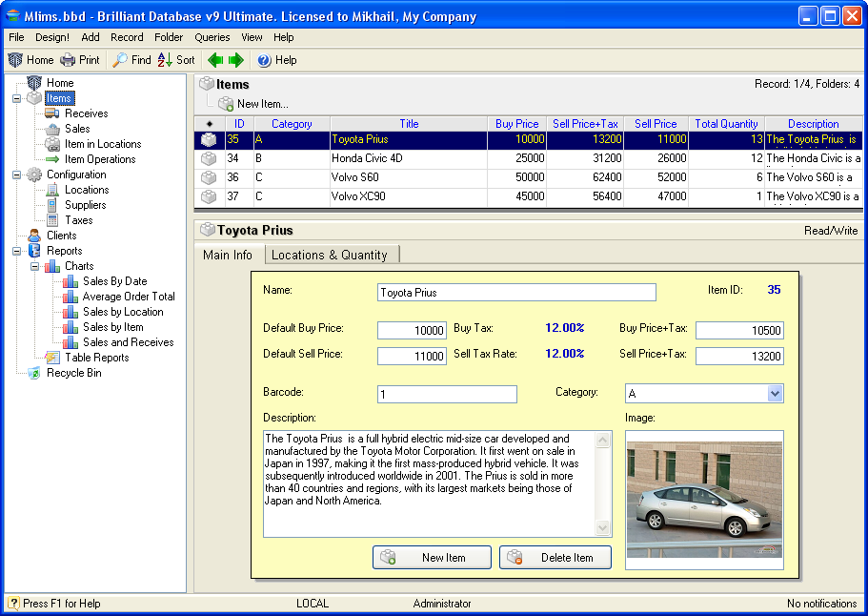Image resolution: width=868 pixels, height=616 pixels.
Task: Open the Find magnifier tool
Action: pyautogui.click(x=120, y=60)
